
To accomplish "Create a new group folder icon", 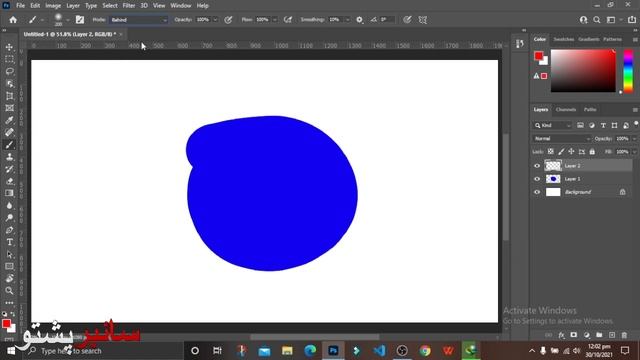I will click(x=599, y=335).
